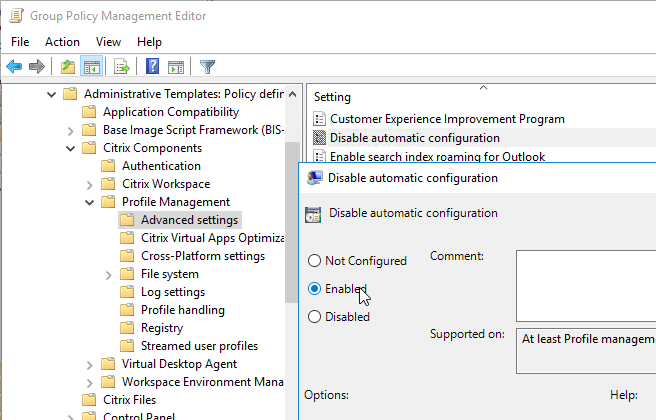Toggle the Show/Hide Console Tree icon
656x420 pixels.
coord(92,67)
